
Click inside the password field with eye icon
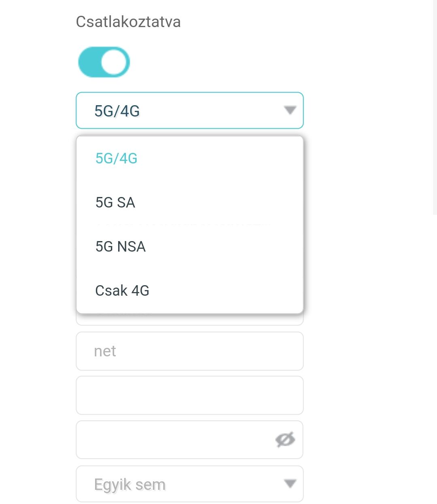point(174,440)
